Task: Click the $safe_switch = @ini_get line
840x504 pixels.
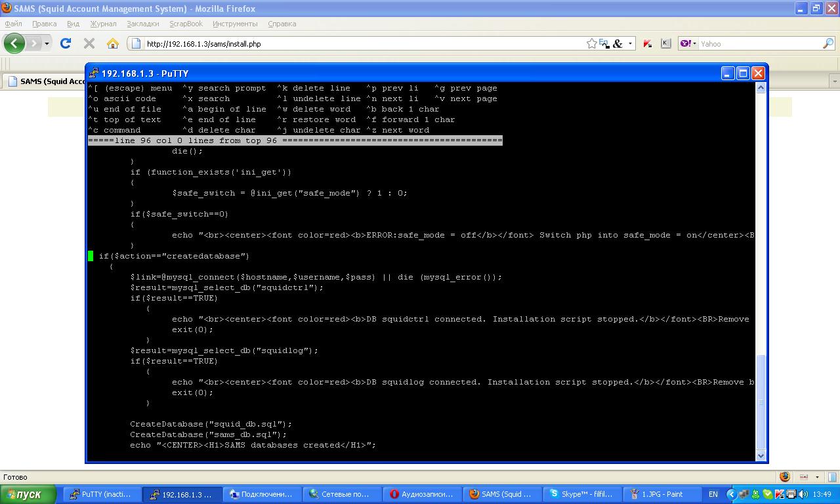Action: tap(290, 193)
